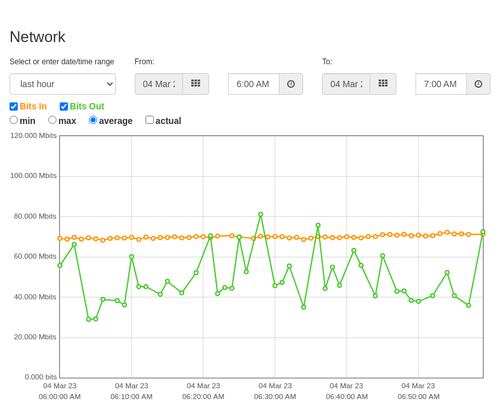Screen dimensions: 500x403
Task: Click the '06:10:00 AM' time axis label
Action: pos(131,397)
